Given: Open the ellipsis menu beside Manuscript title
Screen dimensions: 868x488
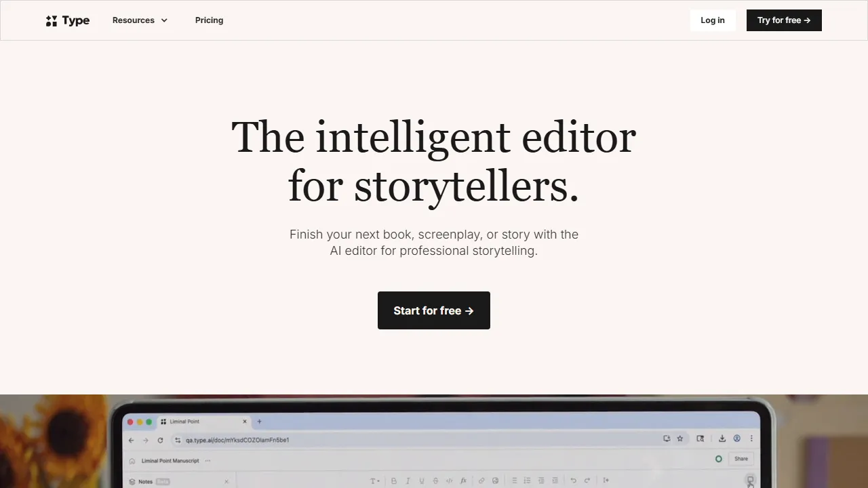Looking at the screenshot, I should pyautogui.click(x=208, y=461).
